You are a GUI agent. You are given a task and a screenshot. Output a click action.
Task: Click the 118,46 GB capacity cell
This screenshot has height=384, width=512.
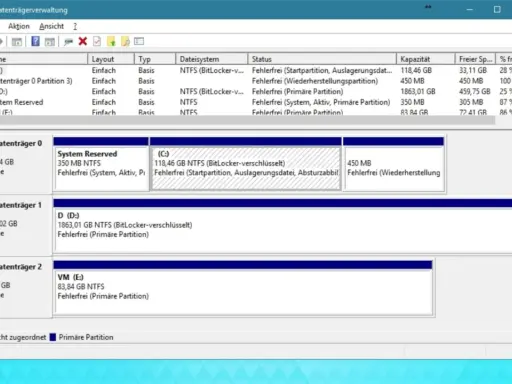[x=416, y=70]
